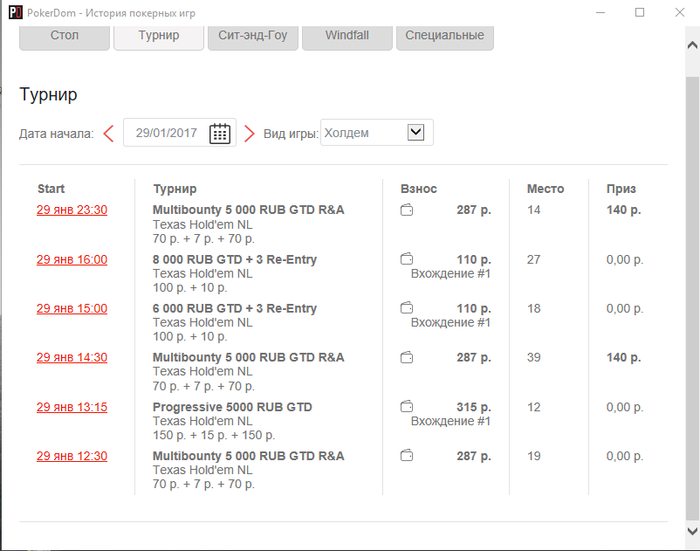Switch to the Сит-энд-Гоу tab

tap(253, 36)
